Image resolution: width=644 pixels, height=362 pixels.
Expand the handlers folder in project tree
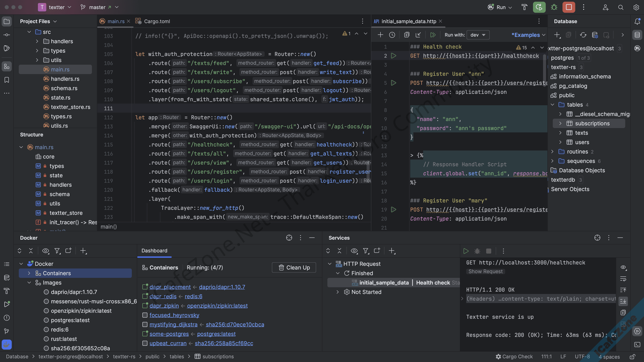[37, 41]
